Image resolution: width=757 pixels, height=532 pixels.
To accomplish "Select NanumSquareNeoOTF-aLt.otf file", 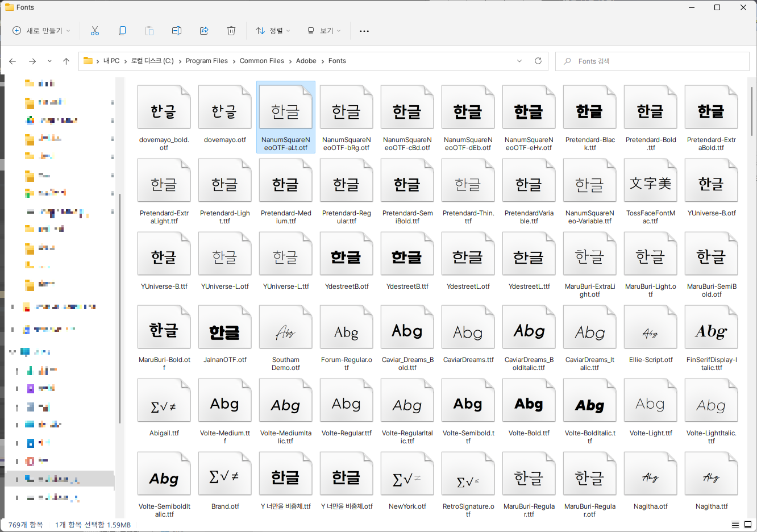I will tap(285, 117).
